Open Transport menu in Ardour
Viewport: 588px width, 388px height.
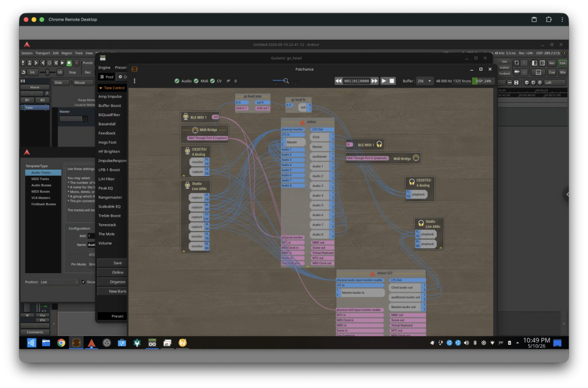[42, 53]
